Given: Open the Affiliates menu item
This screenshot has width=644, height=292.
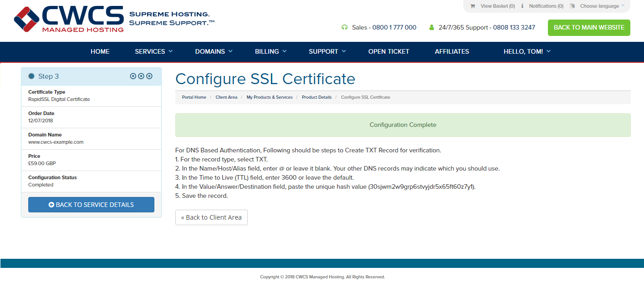Looking at the screenshot, I should pyautogui.click(x=452, y=51).
